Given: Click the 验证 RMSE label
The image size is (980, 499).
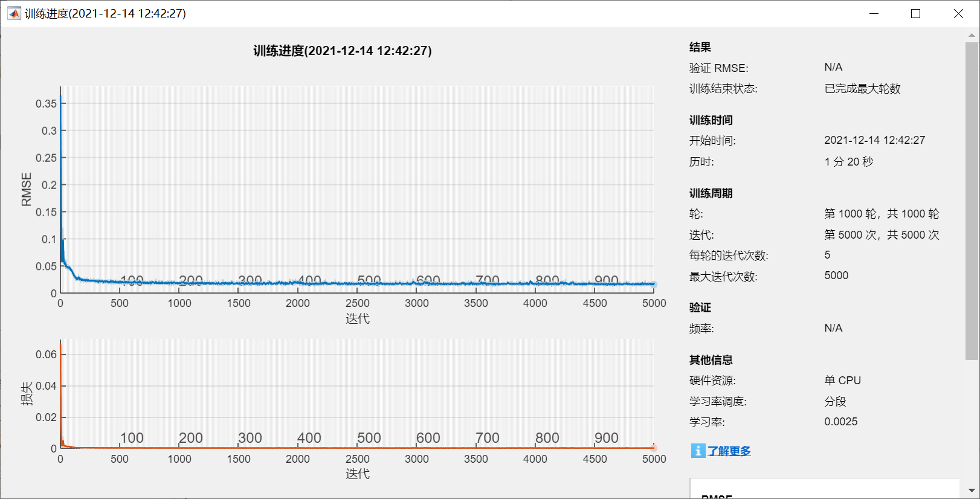Looking at the screenshot, I should (x=719, y=68).
